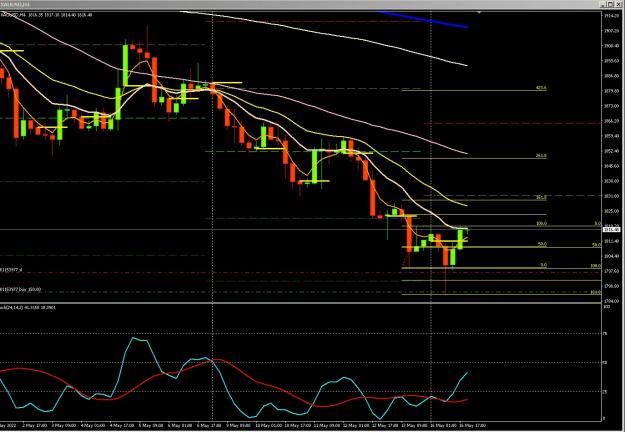Select the highlighted current price tag

coord(612,230)
